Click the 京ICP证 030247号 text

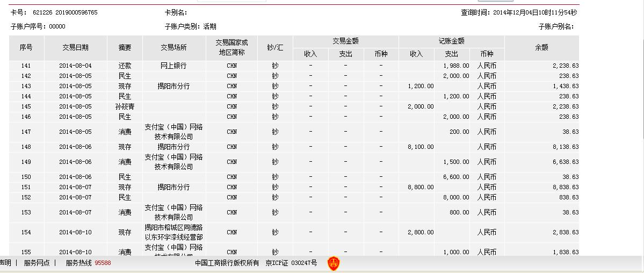[x=291, y=263]
